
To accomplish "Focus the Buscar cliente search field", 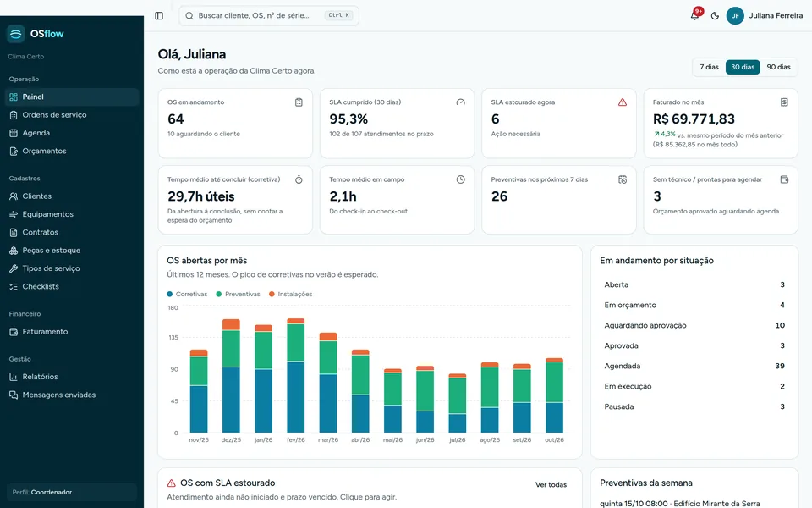I will click(x=269, y=15).
